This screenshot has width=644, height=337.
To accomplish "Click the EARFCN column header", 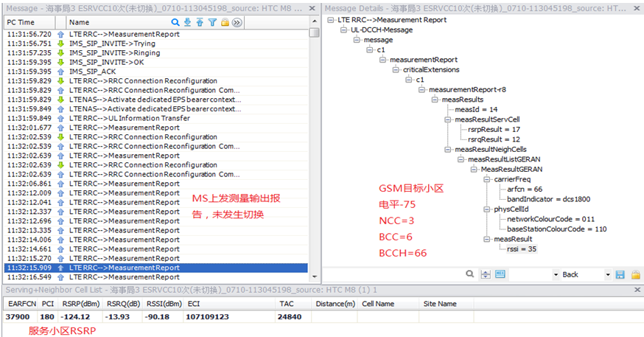I will (21, 304).
